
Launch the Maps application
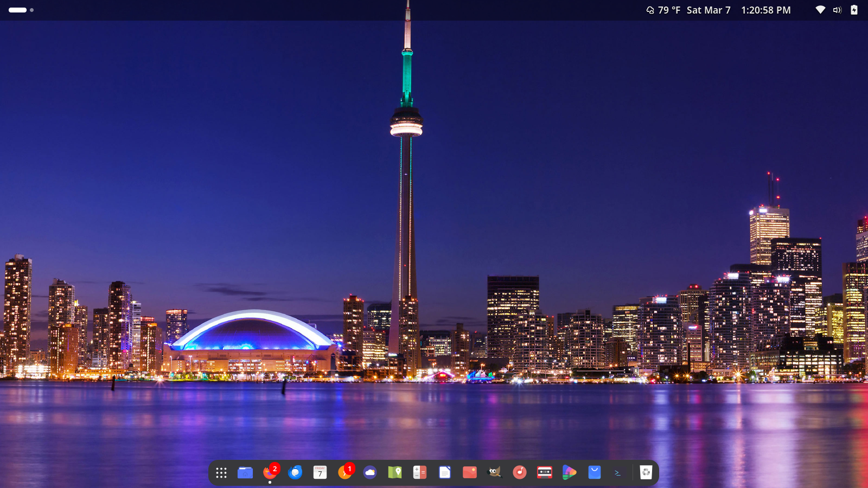pyautogui.click(x=395, y=473)
